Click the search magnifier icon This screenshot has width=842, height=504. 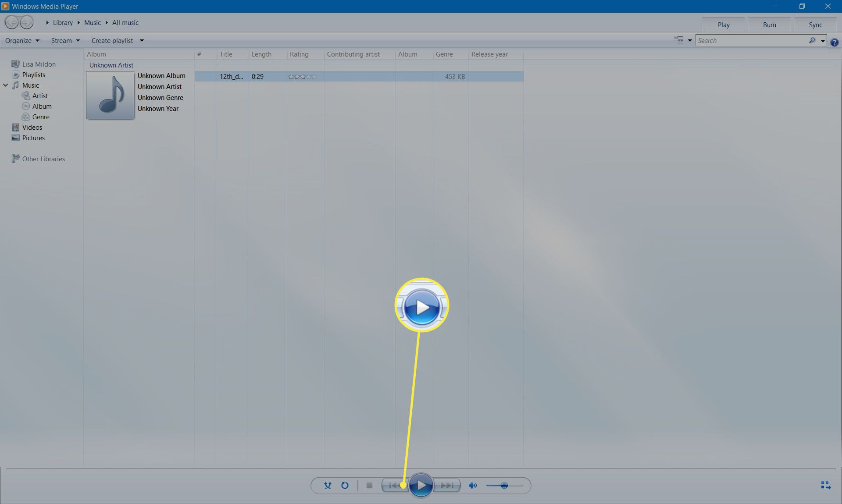point(812,40)
